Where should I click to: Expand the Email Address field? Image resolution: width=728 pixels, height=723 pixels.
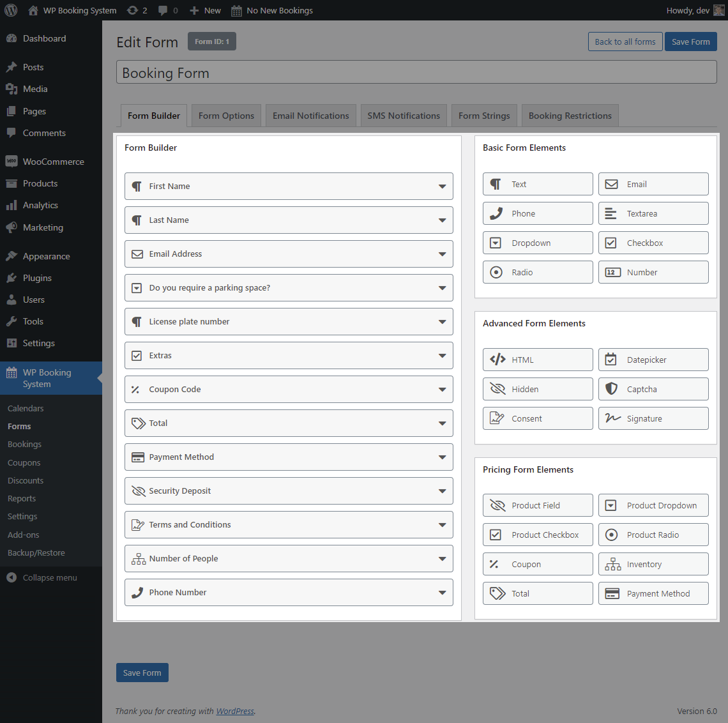coord(442,254)
